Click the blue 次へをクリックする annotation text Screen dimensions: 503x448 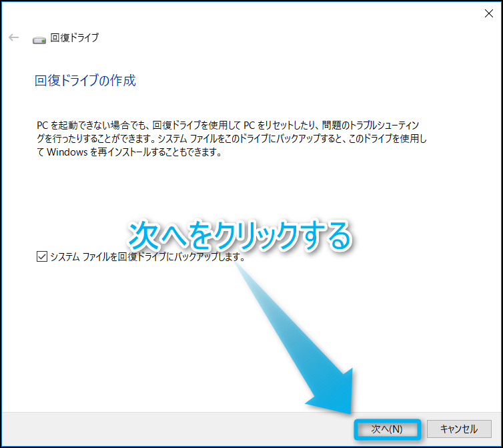(x=239, y=235)
